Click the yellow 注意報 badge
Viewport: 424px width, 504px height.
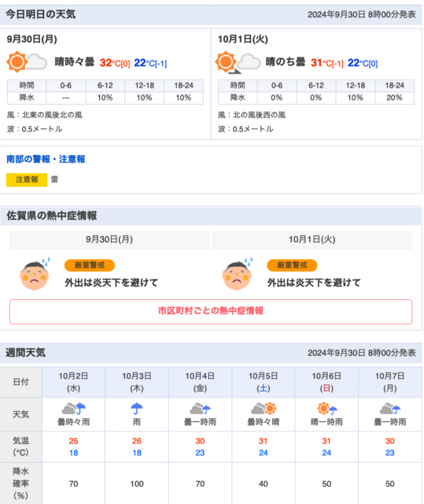27,180
